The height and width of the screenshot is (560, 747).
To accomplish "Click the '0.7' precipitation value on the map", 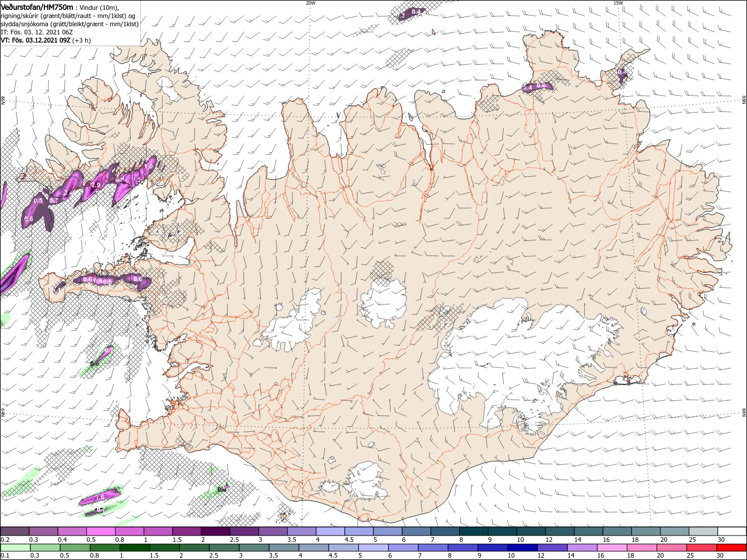I will pyautogui.click(x=53, y=201).
